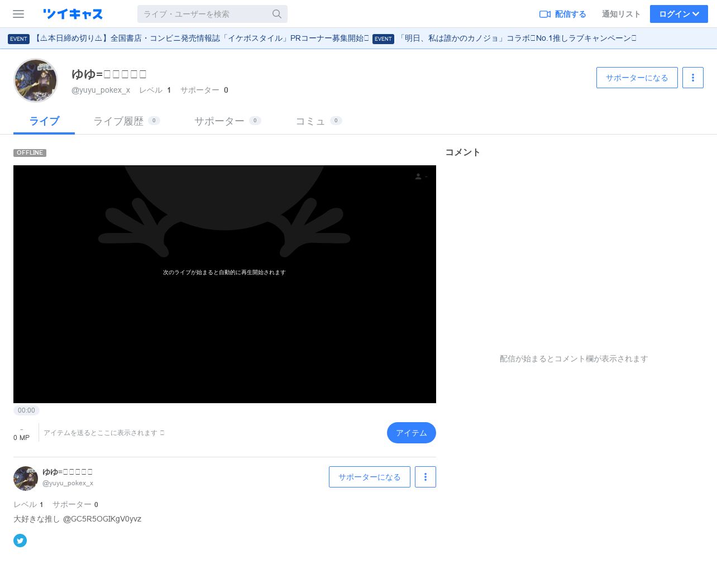Screen dimensions: 717x588
Task: Click the @yuyu_pokex_x handle in header
Action: click(x=101, y=90)
